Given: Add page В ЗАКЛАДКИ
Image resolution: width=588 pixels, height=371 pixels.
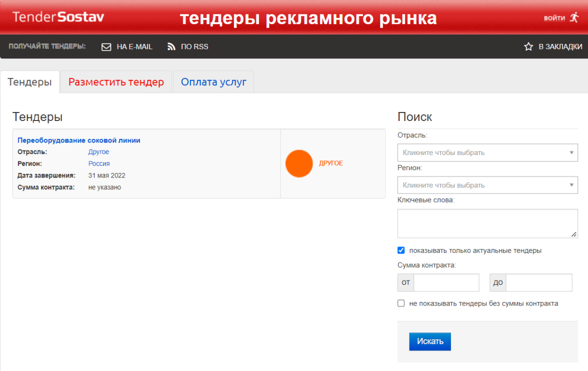Looking at the screenshot, I should coord(560,47).
